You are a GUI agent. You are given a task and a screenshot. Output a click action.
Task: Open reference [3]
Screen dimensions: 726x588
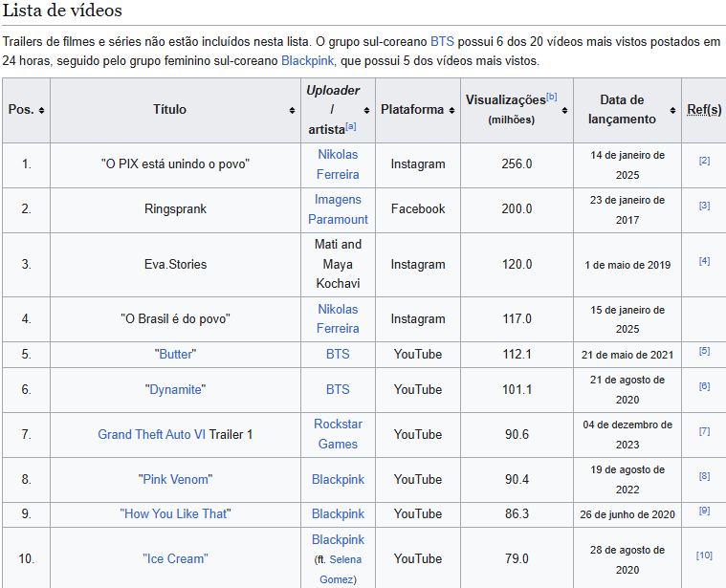[x=704, y=206]
